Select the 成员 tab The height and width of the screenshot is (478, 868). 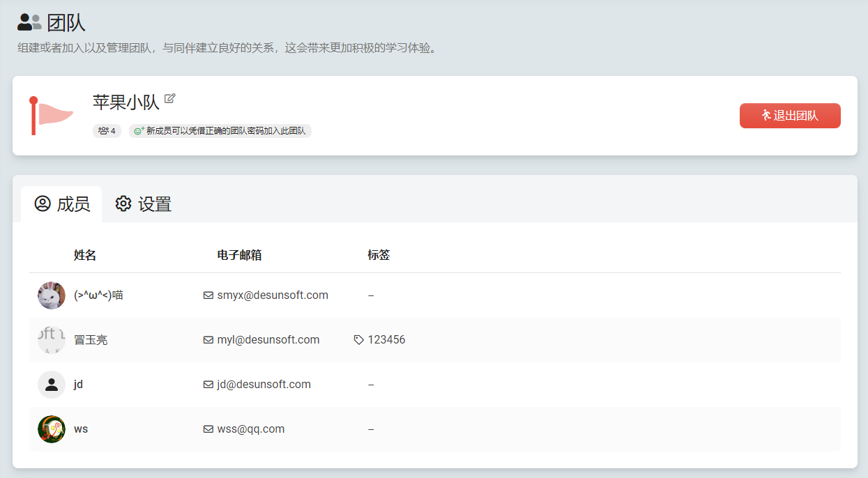click(x=61, y=203)
